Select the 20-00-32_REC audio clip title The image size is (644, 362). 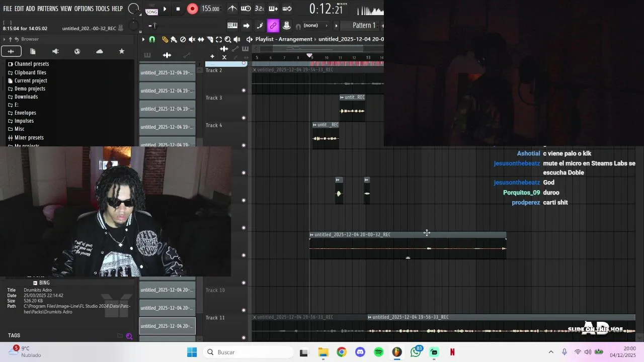click(352, 235)
